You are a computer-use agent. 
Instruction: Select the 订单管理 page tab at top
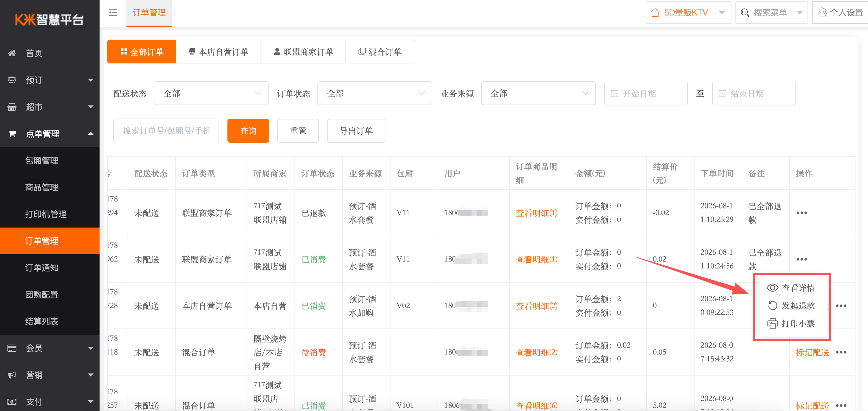[x=149, y=13]
